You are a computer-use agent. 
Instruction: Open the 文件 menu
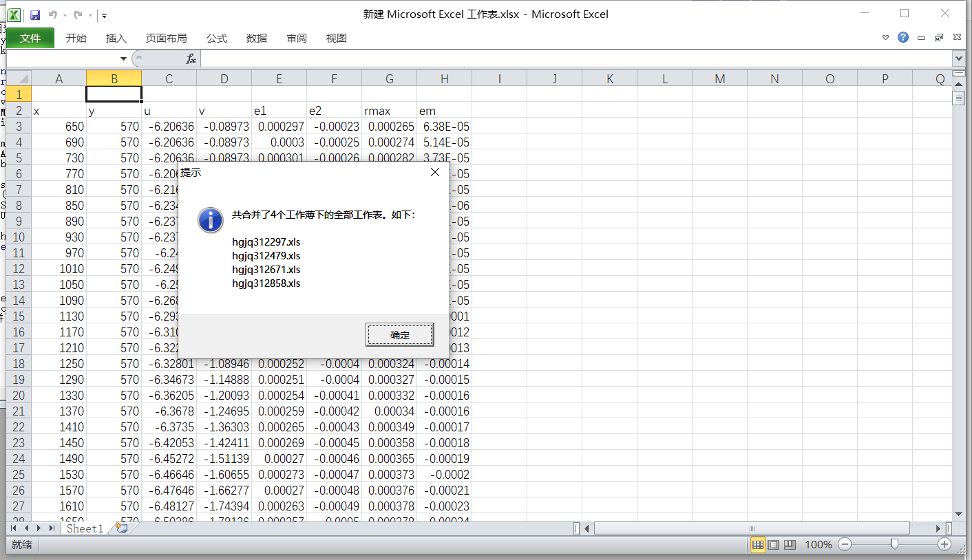point(30,39)
